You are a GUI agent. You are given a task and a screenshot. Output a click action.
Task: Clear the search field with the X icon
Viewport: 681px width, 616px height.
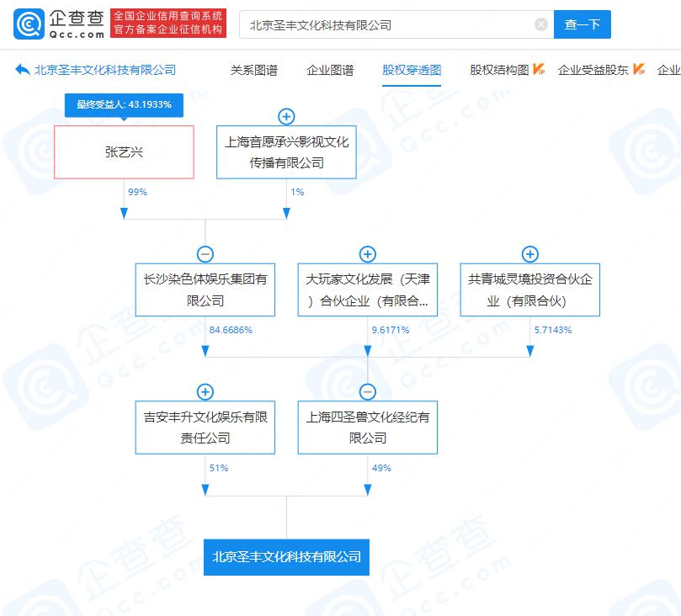[541, 25]
